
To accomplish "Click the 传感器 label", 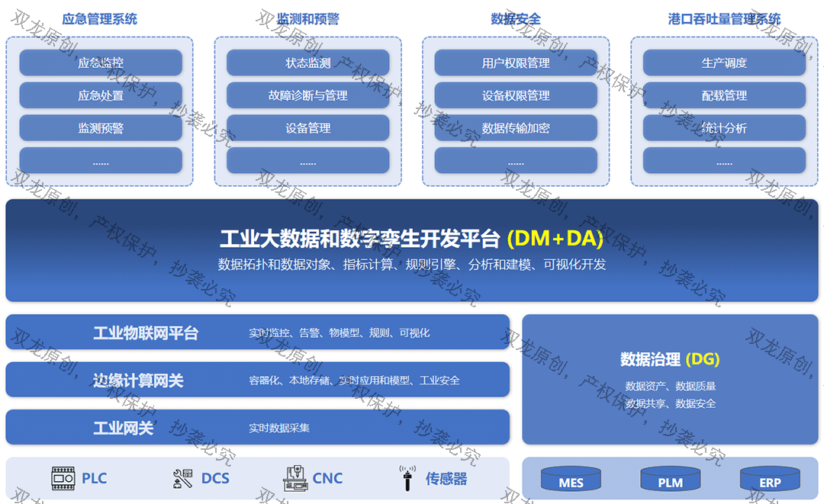I will click(446, 478).
